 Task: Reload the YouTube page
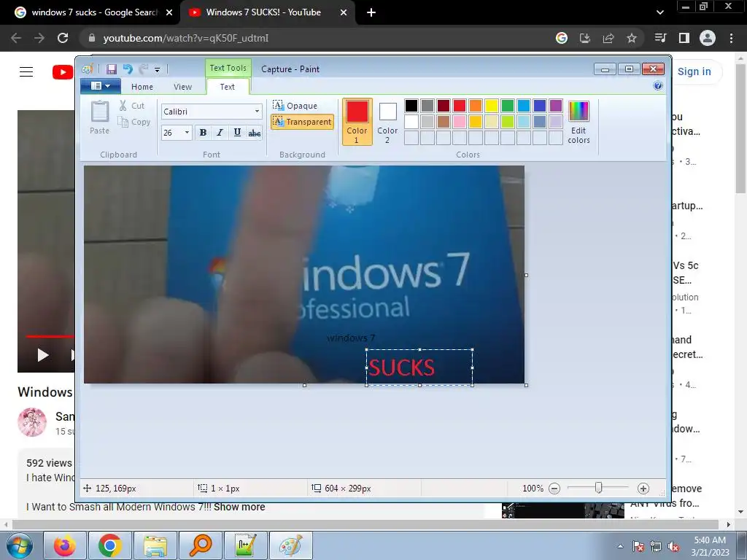[63, 38]
